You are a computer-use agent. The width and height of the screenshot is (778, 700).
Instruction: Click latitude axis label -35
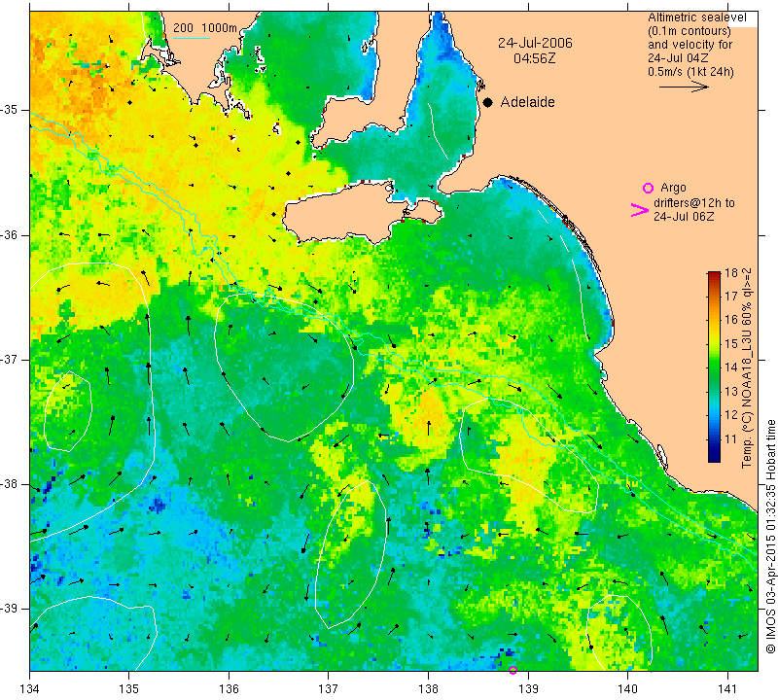tap(9, 110)
